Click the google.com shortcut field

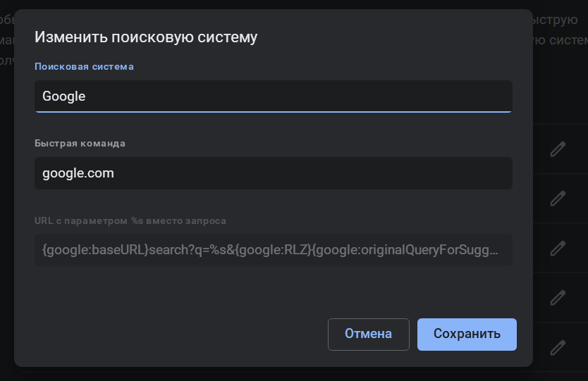[274, 173]
